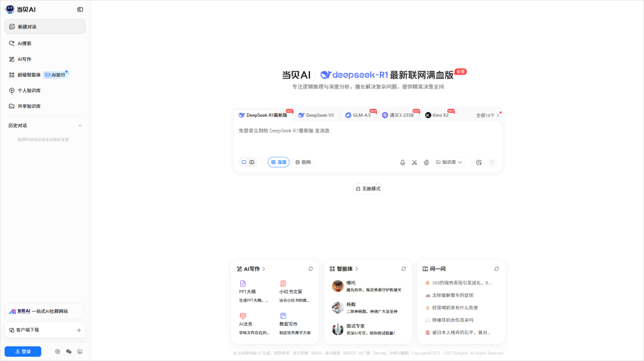
Task: Open the 知识库 dropdown in the input bar
Action: [x=448, y=161]
